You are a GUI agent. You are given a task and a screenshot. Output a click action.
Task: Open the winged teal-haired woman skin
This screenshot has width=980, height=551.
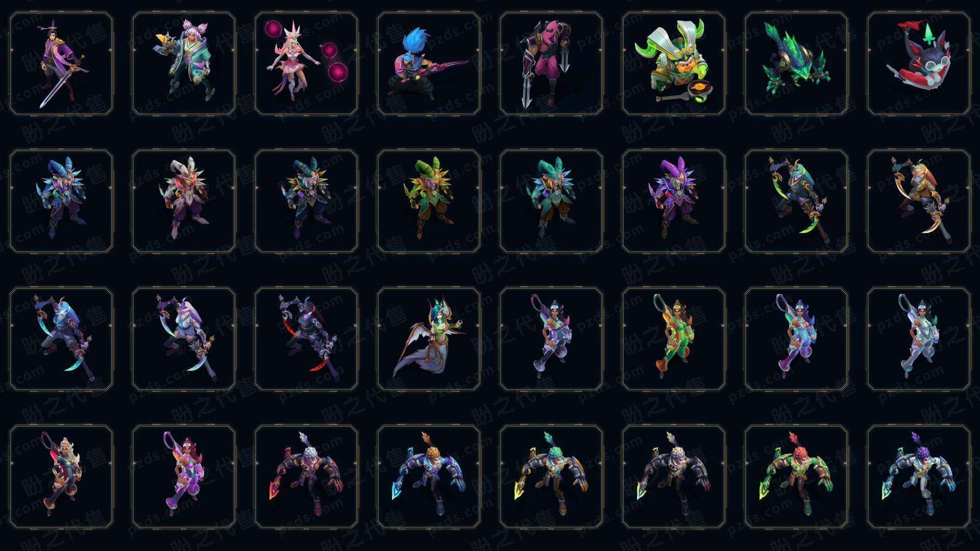(429, 339)
